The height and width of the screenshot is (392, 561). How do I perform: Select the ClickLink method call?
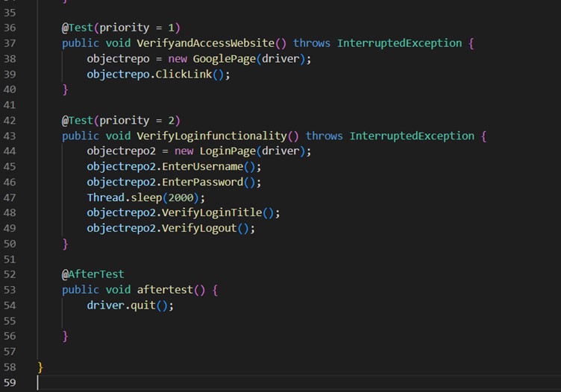tap(184, 75)
